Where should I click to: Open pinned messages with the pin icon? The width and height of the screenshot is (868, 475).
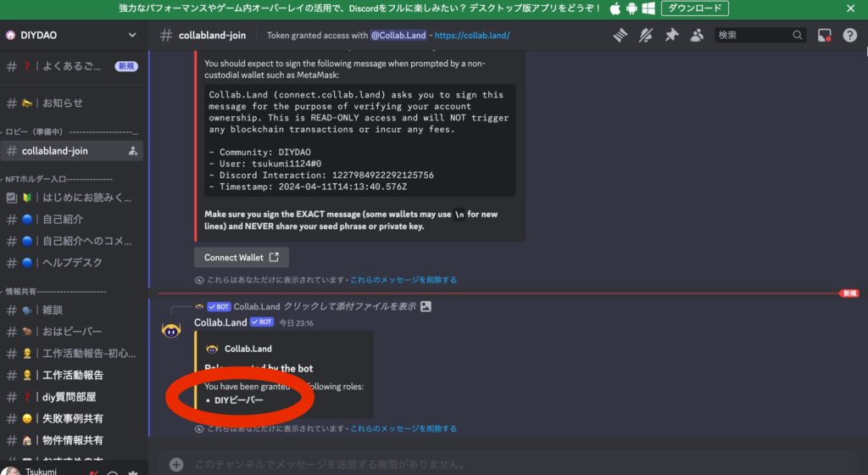[x=671, y=36]
